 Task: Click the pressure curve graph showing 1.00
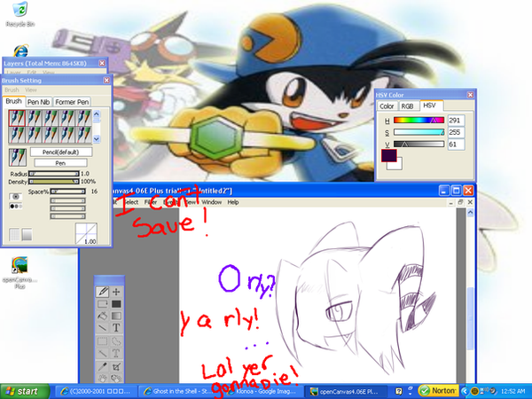pos(86,234)
